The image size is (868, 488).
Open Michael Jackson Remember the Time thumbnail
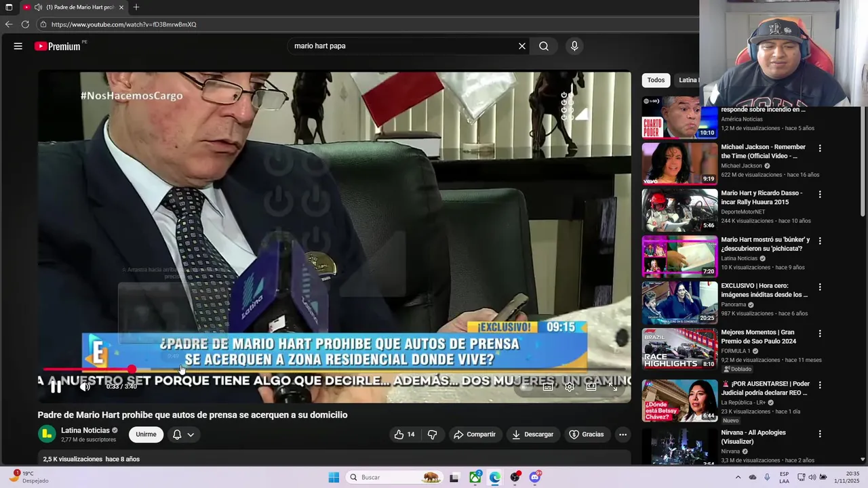click(x=679, y=163)
